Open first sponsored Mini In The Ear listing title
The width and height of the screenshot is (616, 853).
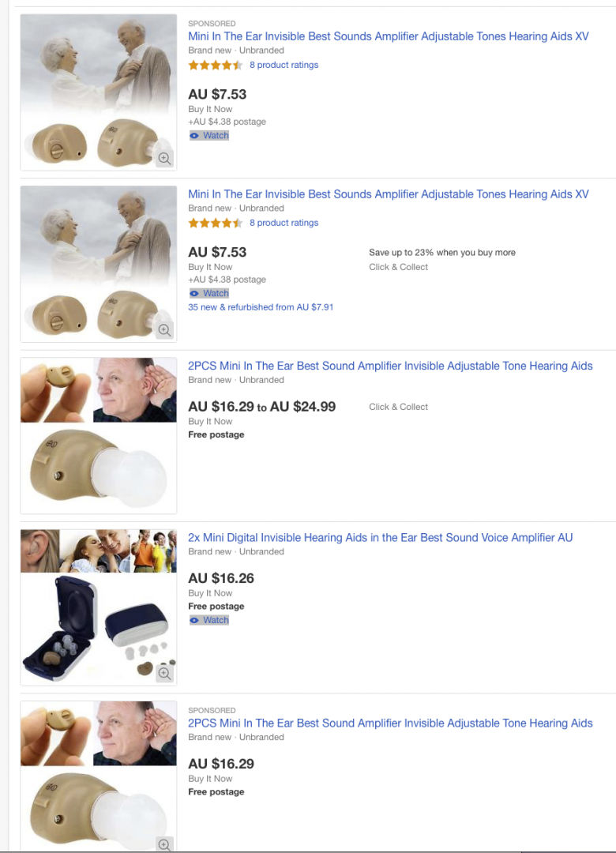(x=389, y=36)
